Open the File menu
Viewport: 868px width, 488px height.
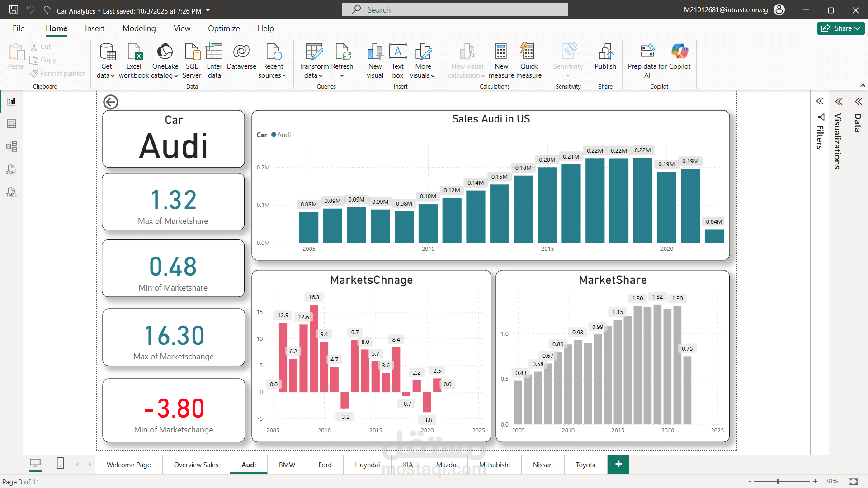pyautogui.click(x=19, y=28)
